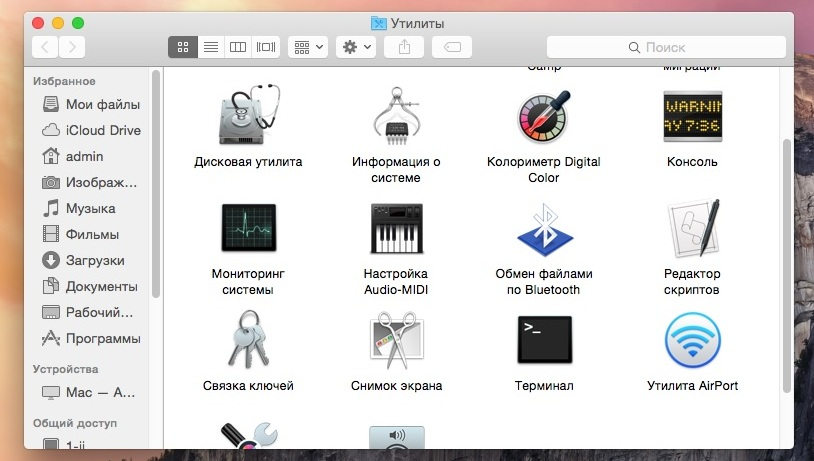Open Обмен файлами по Bluetooth icon
The image size is (814, 461).
pos(544,229)
